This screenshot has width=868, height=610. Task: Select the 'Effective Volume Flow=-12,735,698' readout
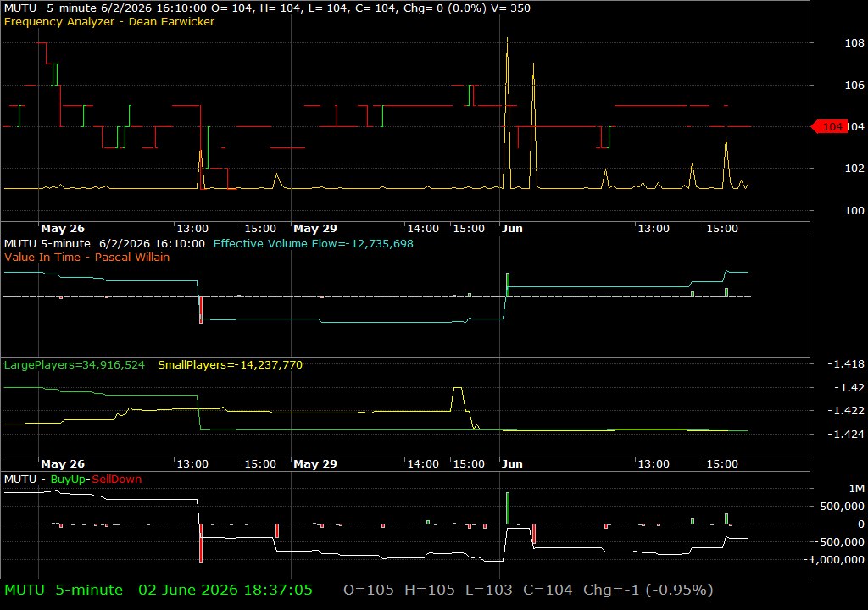coord(314,243)
